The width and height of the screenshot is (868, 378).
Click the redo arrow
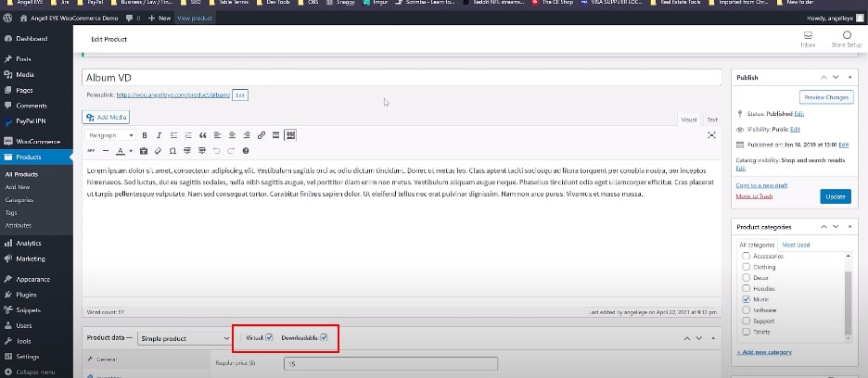click(x=231, y=150)
